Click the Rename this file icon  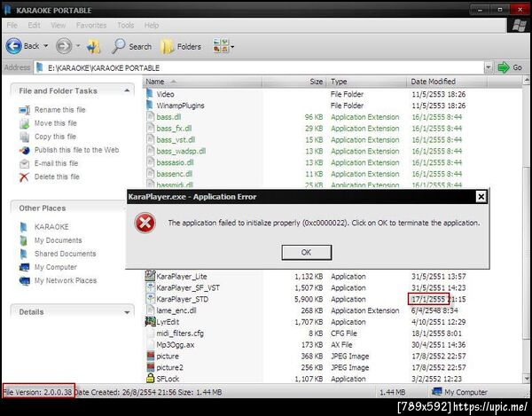[x=25, y=110]
